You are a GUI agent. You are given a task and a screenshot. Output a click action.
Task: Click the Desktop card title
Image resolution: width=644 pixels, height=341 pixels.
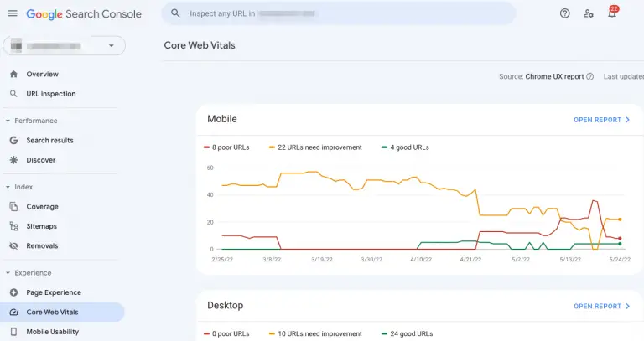(225, 305)
